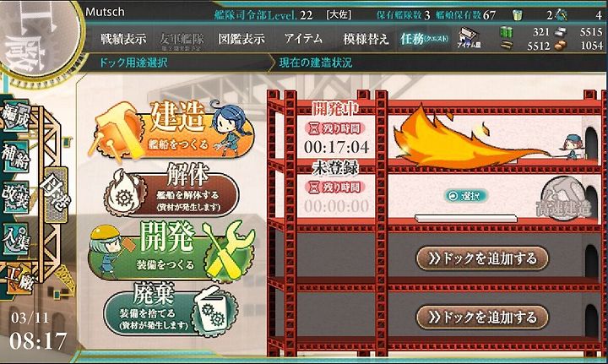The width and height of the screenshot is (608, 364).
Task: Add a dock using bottom slot button
Action: coord(482,317)
